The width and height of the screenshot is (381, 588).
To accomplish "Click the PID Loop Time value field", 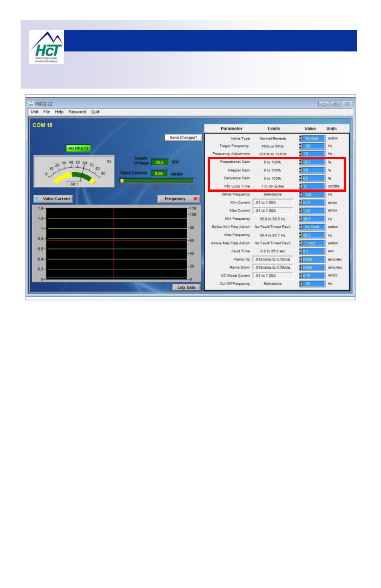I will click(314, 186).
